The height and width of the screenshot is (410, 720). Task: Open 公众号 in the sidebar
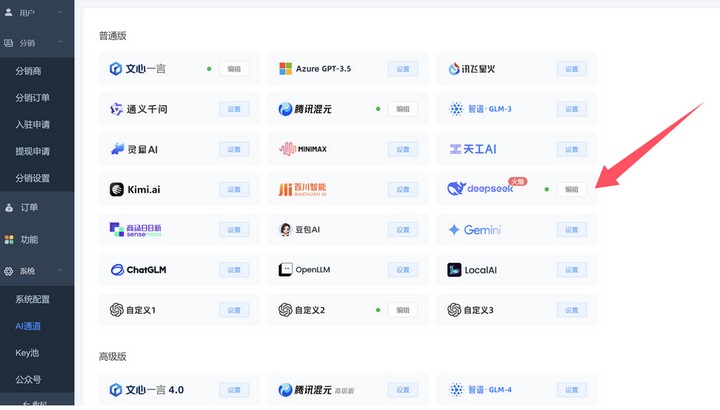pos(28,380)
